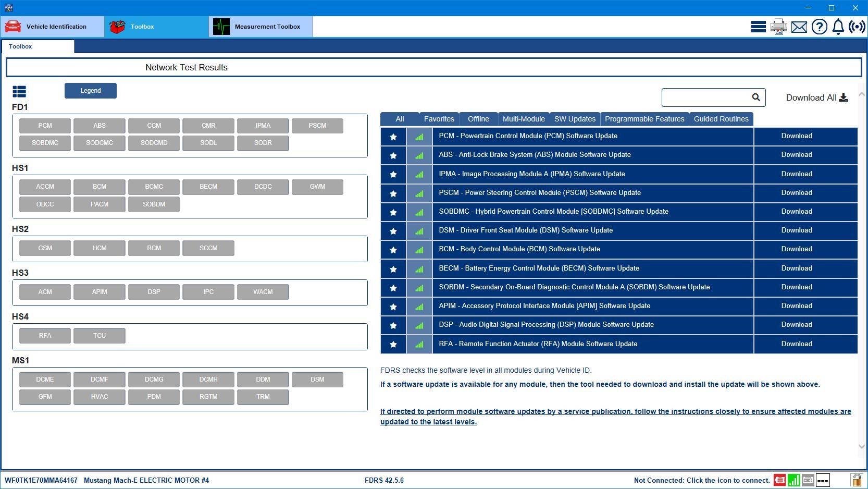This screenshot has width=868, height=489.
Task: Click the printer icon
Action: (x=778, y=27)
